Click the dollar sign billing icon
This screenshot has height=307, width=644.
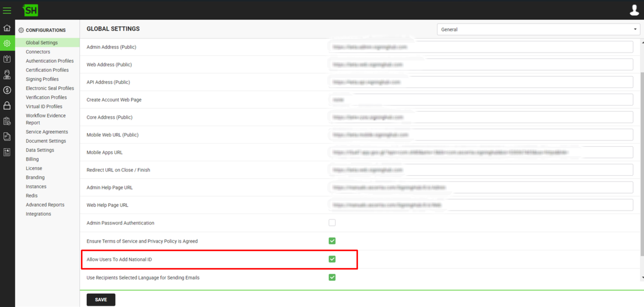tap(7, 90)
